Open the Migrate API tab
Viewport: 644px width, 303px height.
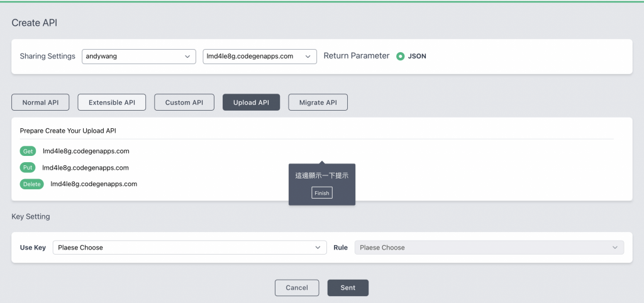(318, 102)
